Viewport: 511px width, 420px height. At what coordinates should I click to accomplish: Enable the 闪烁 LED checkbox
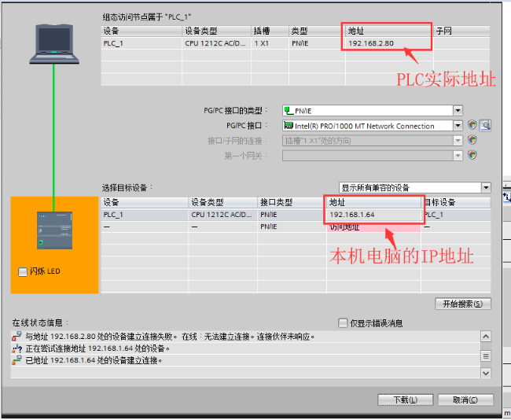point(23,271)
